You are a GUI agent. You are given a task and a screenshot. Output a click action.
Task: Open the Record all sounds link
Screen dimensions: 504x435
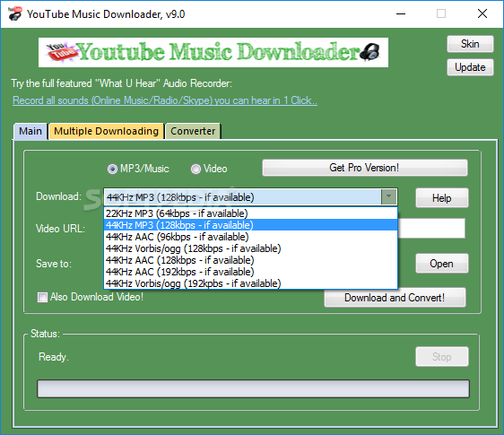tap(165, 100)
